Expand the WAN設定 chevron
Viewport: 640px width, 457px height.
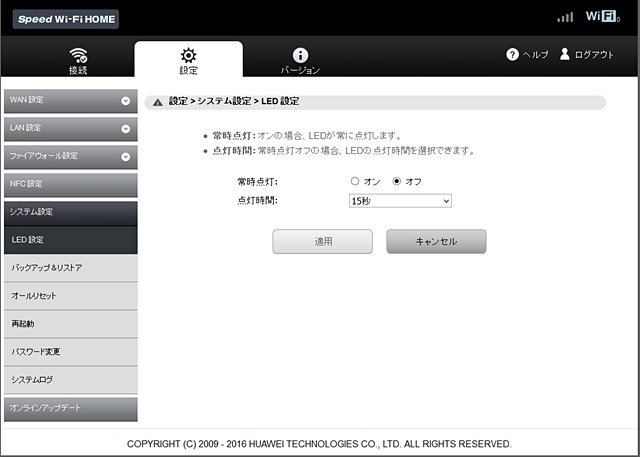click(x=126, y=101)
